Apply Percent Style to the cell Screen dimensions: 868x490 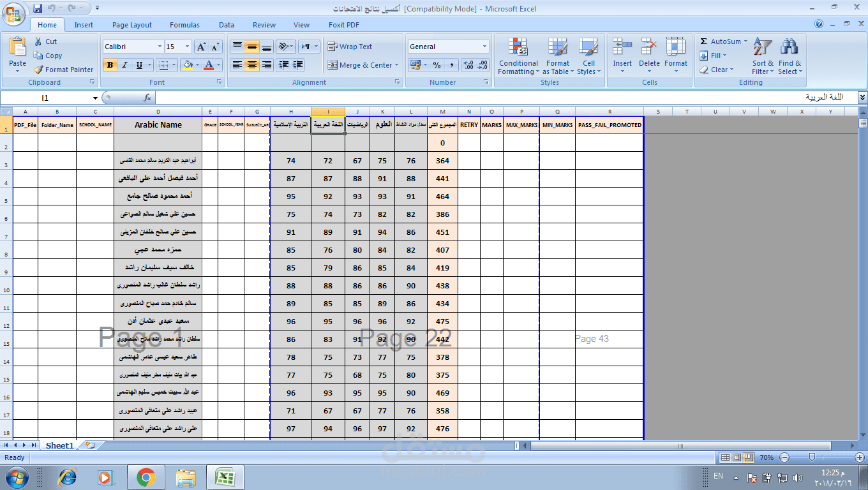pyautogui.click(x=437, y=65)
